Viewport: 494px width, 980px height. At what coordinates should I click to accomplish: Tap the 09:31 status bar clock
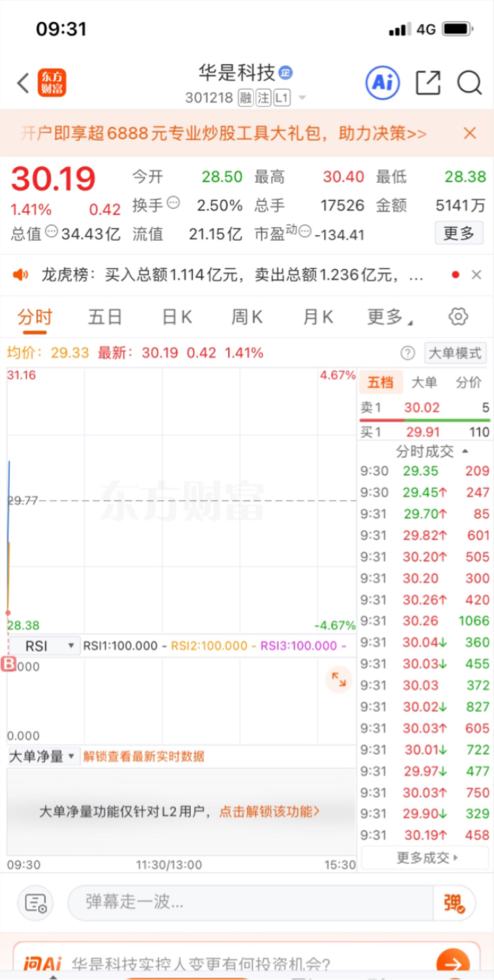click(61, 29)
